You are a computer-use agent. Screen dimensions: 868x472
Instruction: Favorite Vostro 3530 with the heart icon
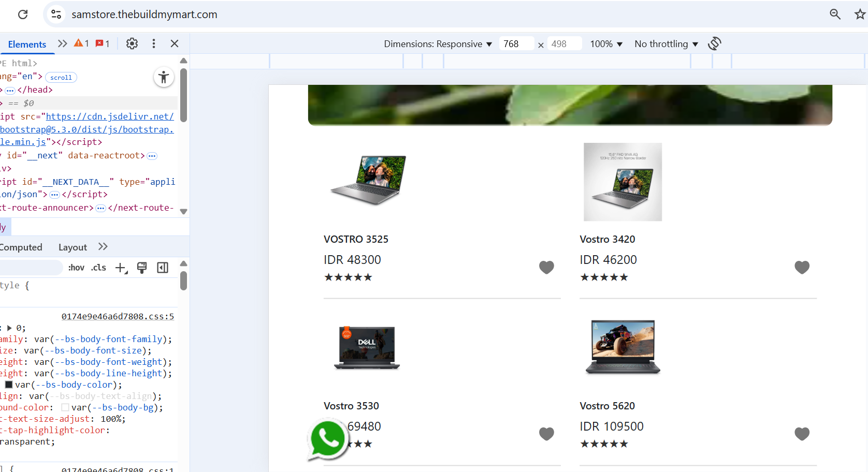[546, 434]
